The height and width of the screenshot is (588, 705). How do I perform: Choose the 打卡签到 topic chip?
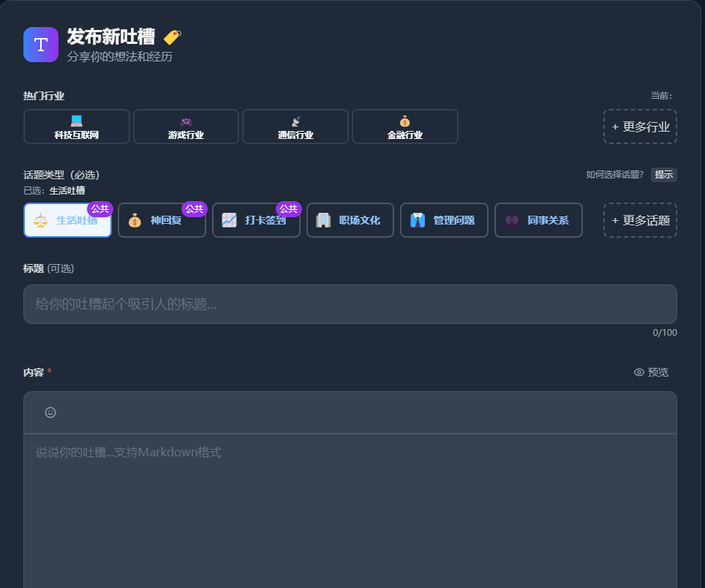(256, 220)
